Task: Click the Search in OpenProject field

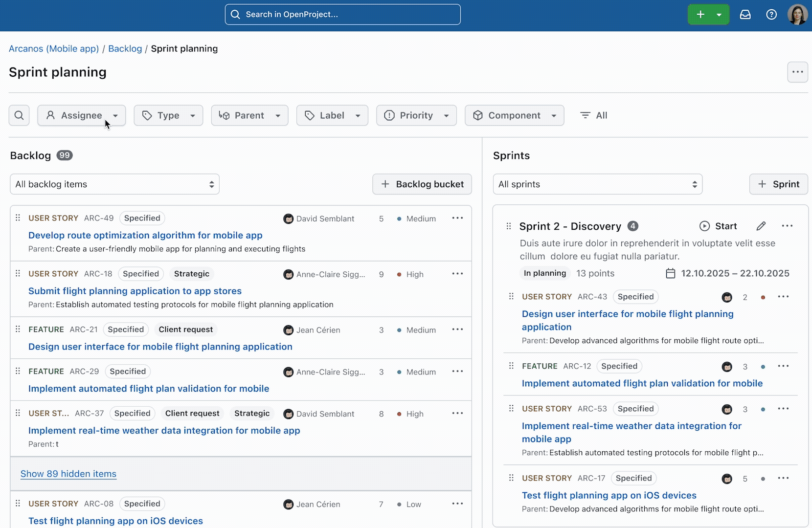Action: tap(342, 14)
